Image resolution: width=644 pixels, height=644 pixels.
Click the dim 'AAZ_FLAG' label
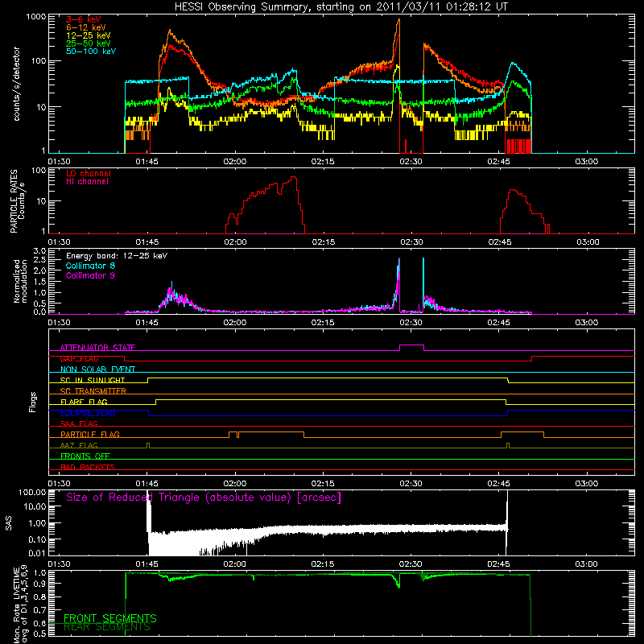coord(79,445)
